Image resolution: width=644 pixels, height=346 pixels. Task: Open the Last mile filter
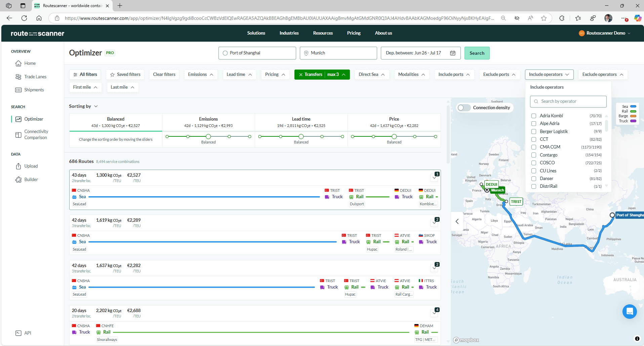tap(122, 87)
